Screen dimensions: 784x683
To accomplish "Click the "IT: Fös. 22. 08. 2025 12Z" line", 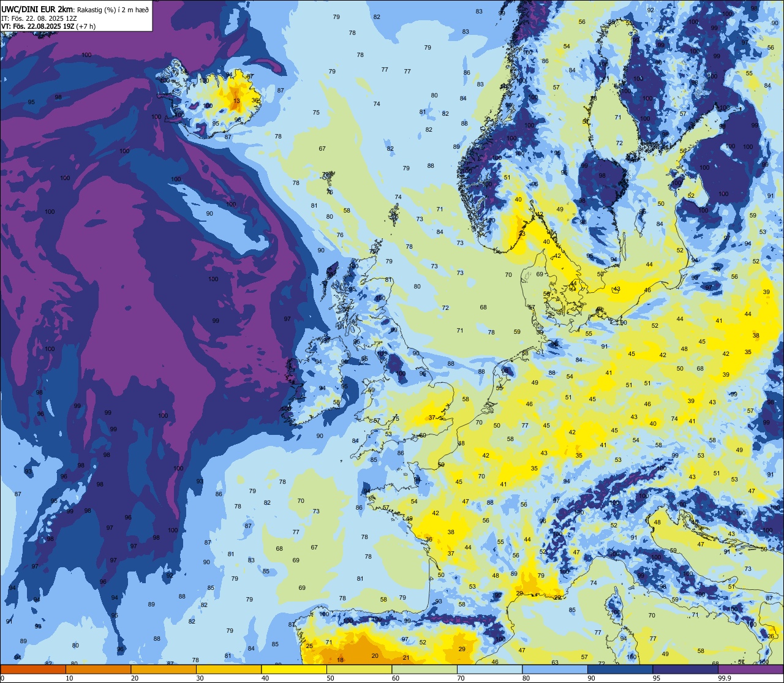I will (x=39, y=18).
